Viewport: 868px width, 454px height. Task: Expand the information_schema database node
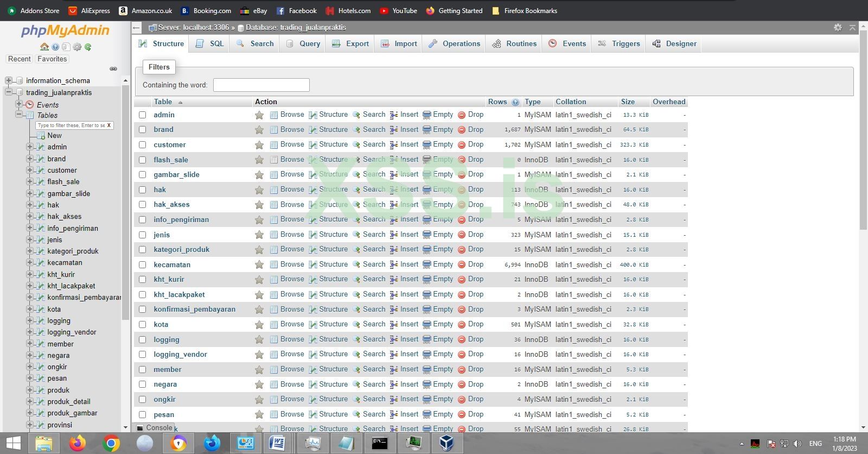[8, 80]
